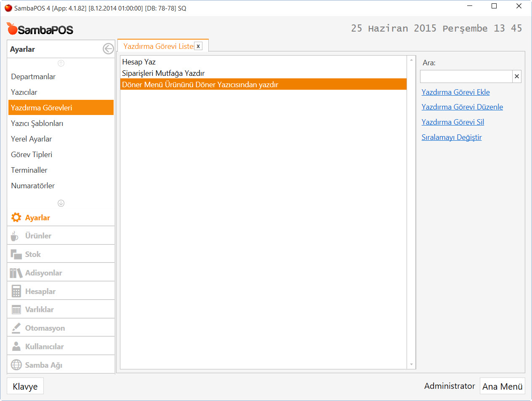Click the Yazdırma Görevi Sil link

point(452,122)
